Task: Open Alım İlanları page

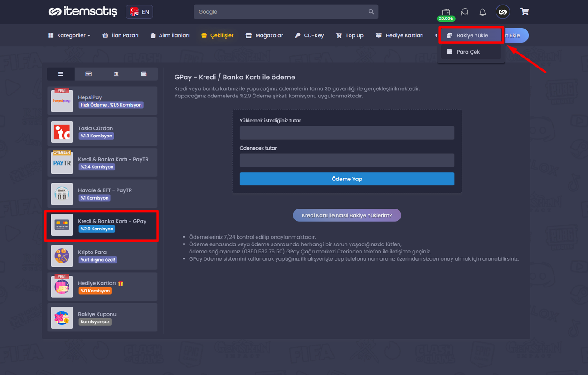Action: point(170,35)
